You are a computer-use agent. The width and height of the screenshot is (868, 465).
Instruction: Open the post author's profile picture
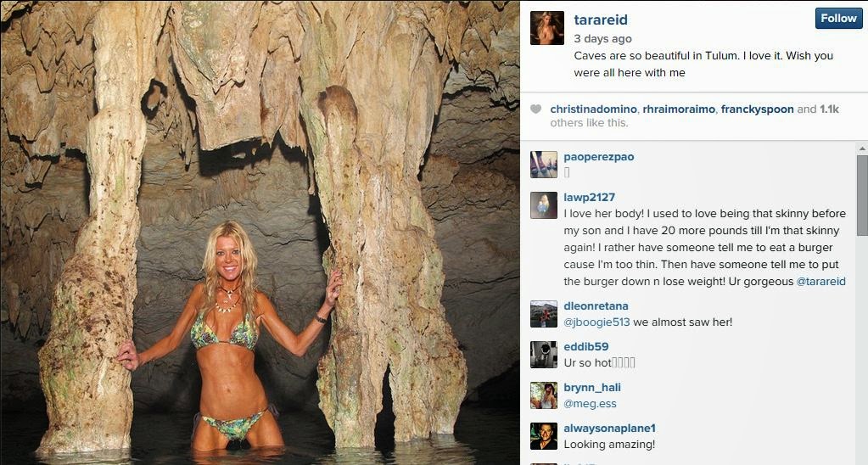pyautogui.click(x=547, y=28)
